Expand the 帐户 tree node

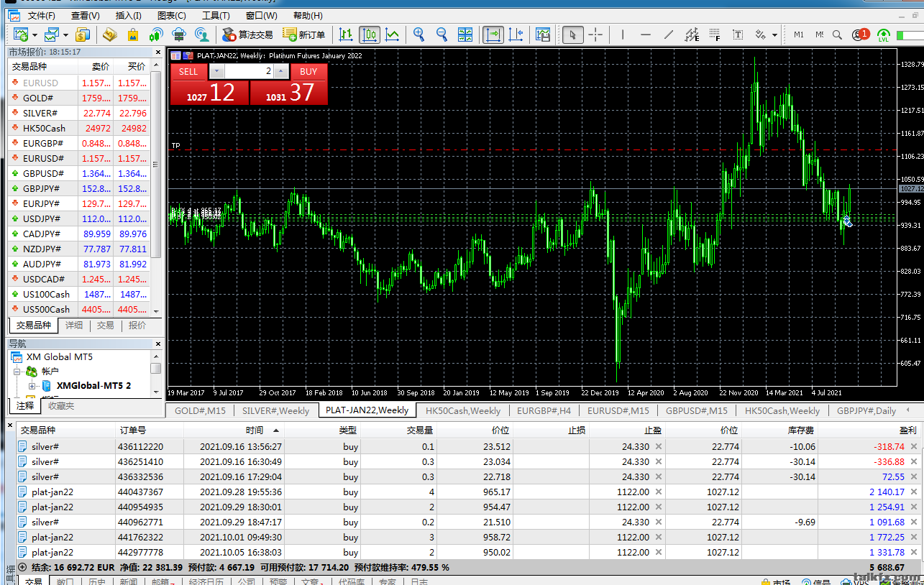click(17, 372)
